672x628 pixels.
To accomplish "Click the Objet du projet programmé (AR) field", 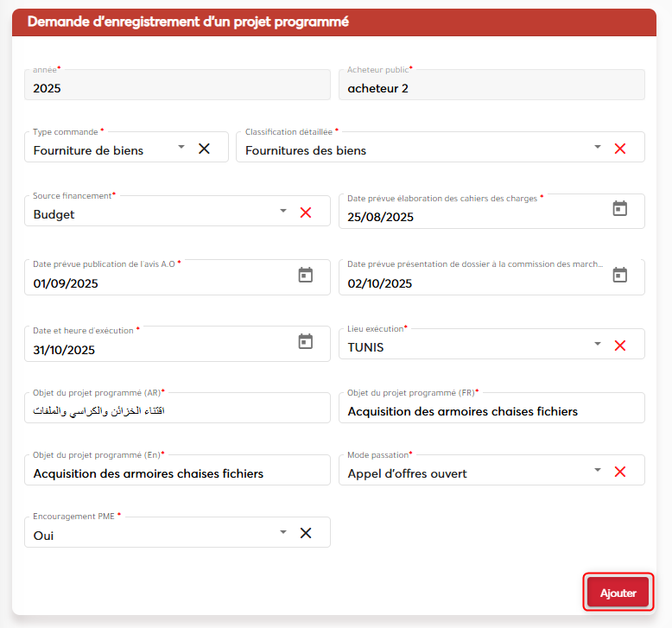I will [x=177, y=411].
